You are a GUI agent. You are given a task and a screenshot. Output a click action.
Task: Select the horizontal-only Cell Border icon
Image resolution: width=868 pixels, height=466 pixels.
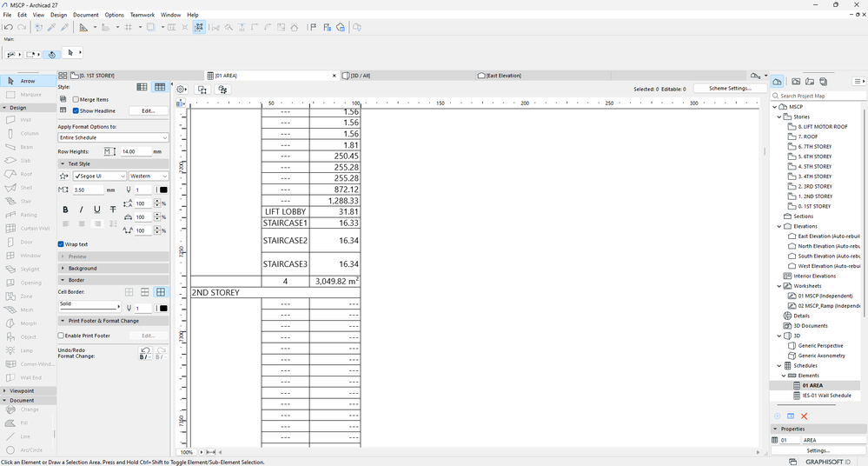click(x=144, y=292)
